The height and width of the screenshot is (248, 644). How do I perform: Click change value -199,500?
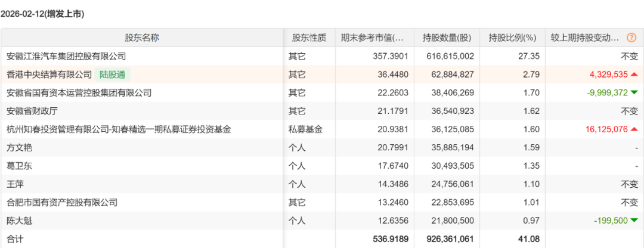[x=611, y=221]
